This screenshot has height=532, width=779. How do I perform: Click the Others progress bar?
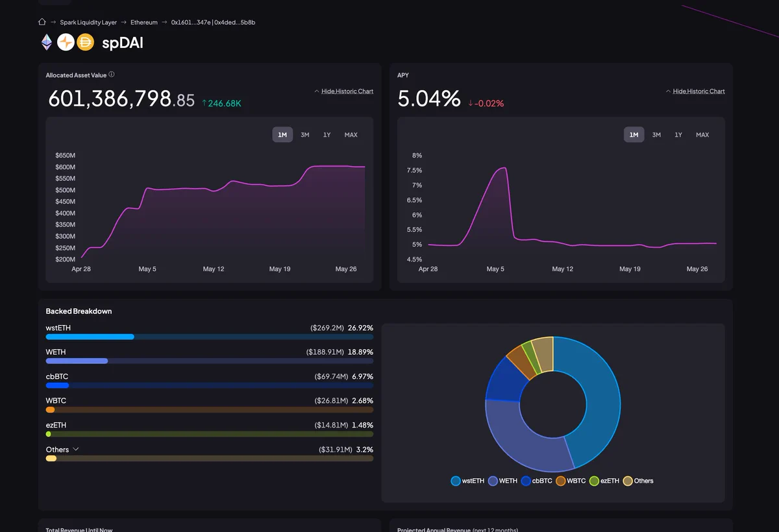click(x=210, y=458)
